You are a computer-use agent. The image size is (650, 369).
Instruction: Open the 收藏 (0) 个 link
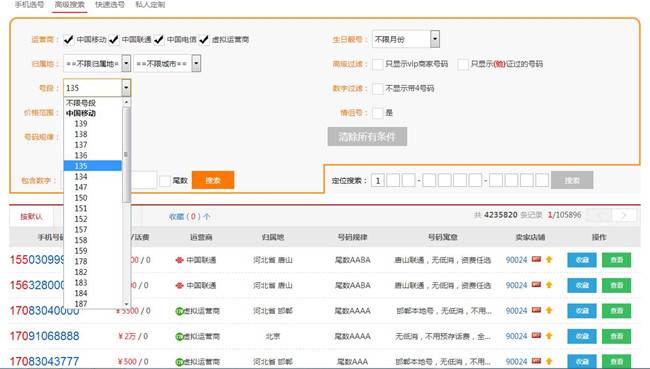click(x=189, y=216)
